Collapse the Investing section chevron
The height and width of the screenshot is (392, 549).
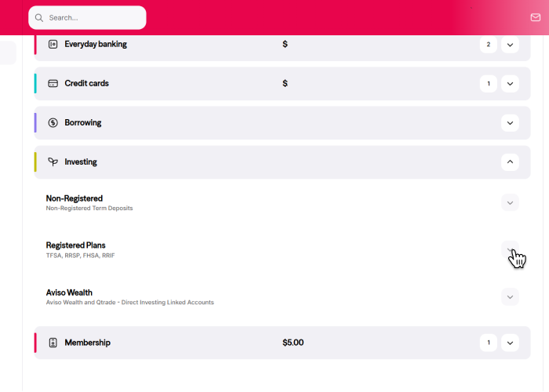[510, 162]
